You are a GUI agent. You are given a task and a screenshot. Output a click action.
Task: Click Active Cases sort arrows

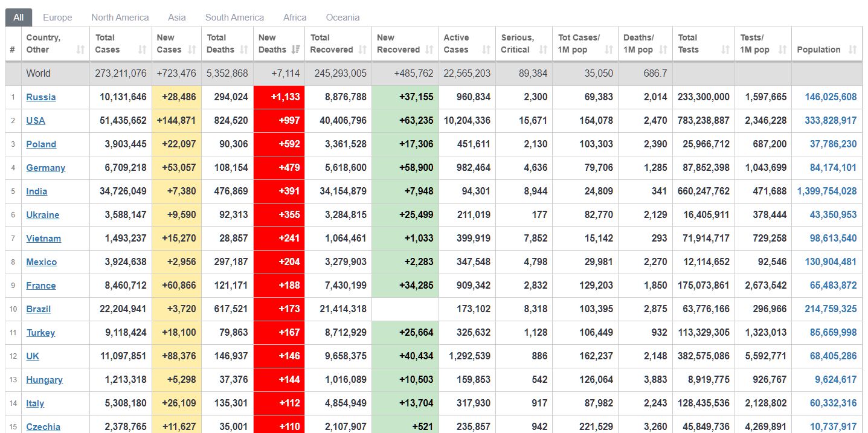pyautogui.click(x=486, y=50)
